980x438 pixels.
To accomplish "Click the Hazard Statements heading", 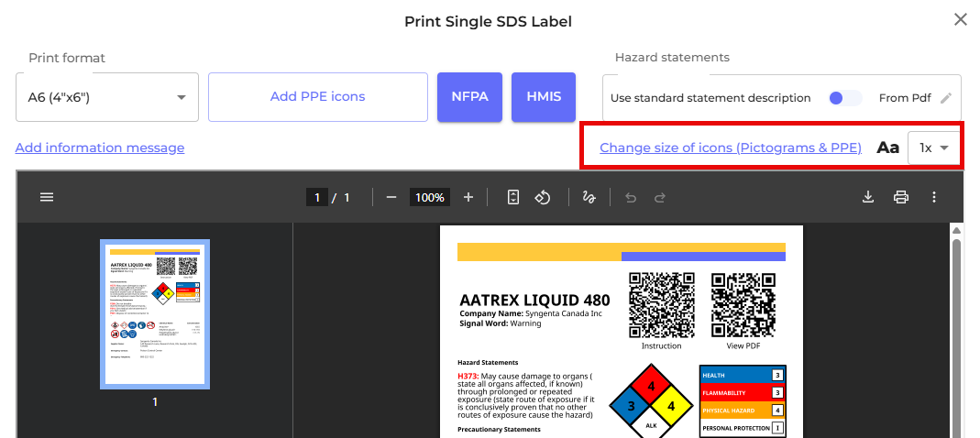I will pyautogui.click(x=488, y=362).
